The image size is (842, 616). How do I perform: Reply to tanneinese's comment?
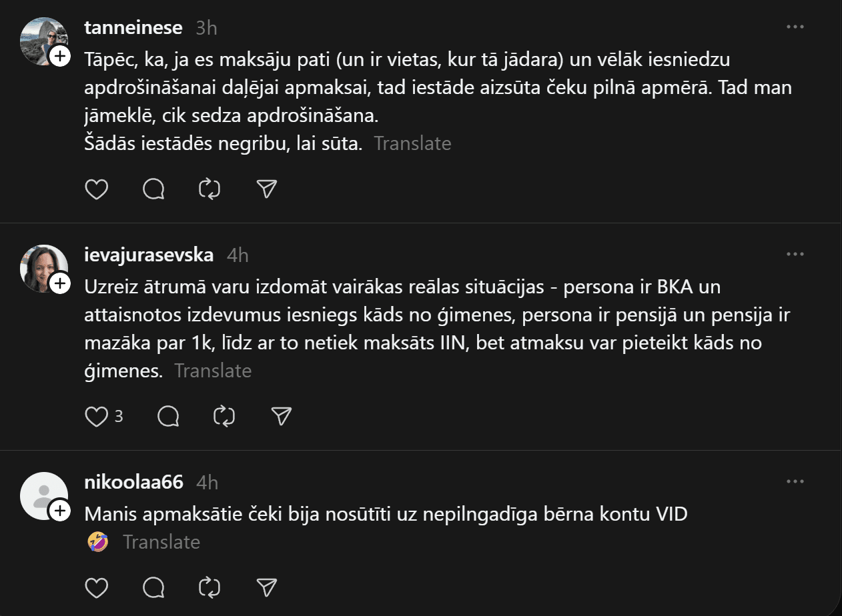click(153, 190)
